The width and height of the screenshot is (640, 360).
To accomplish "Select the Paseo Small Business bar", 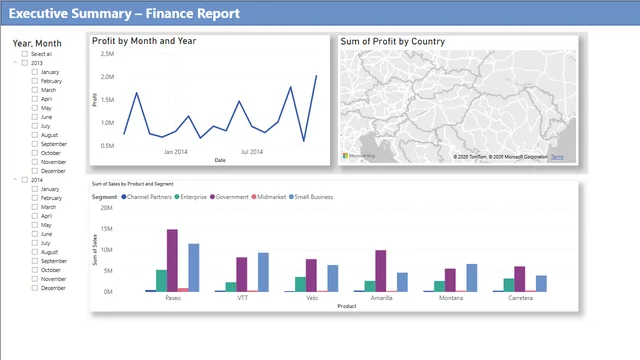I will [x=193, y=268].
